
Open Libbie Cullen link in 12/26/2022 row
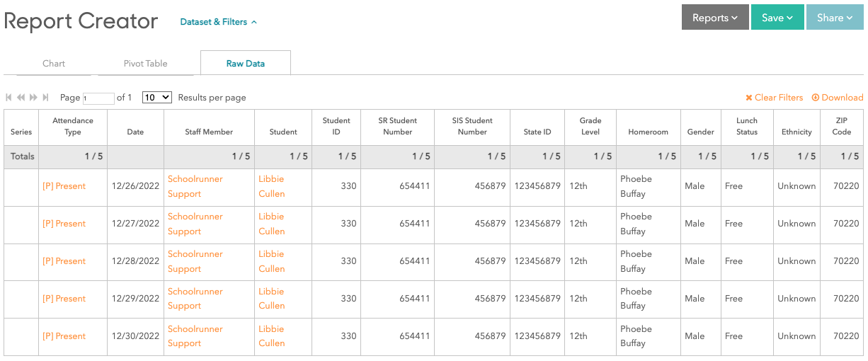tap(272, 186)
